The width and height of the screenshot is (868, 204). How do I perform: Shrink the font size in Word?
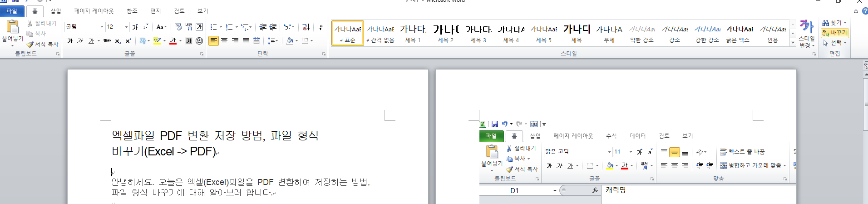click(x=146, y=27)
